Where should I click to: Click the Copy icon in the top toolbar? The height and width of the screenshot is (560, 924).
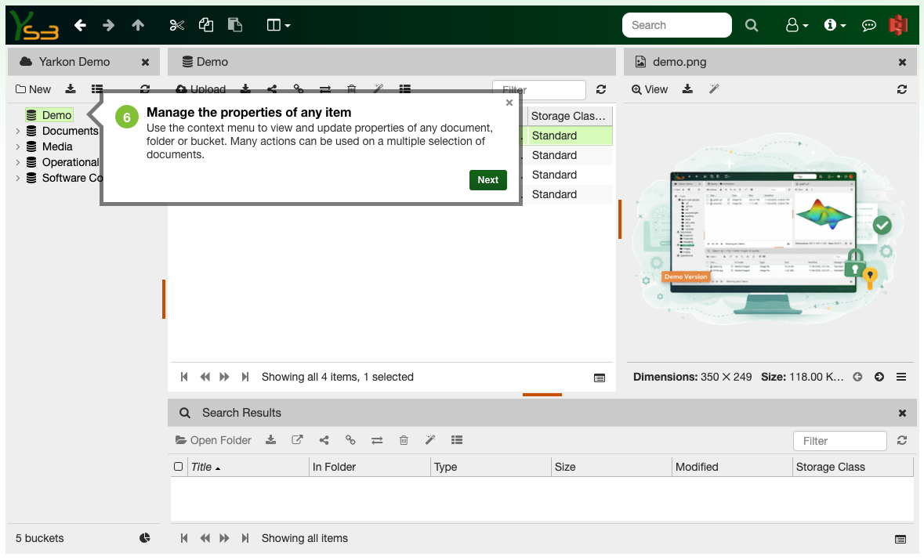[x=205, y=24]
